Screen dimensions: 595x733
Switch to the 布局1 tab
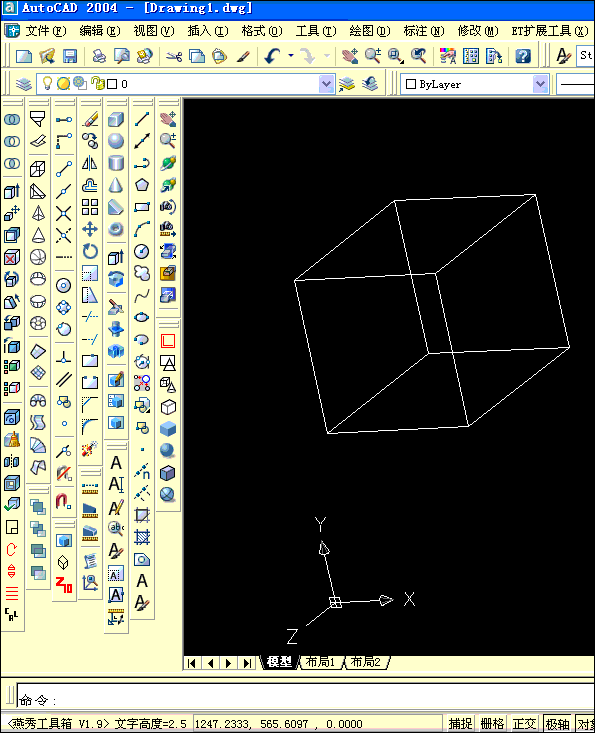[x=320, y=662]
